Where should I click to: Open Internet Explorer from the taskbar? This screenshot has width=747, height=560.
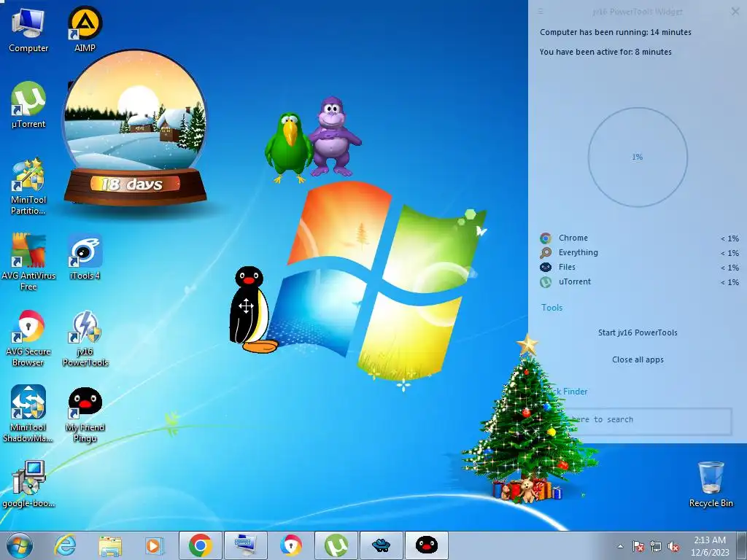click(x=65, y=545)
